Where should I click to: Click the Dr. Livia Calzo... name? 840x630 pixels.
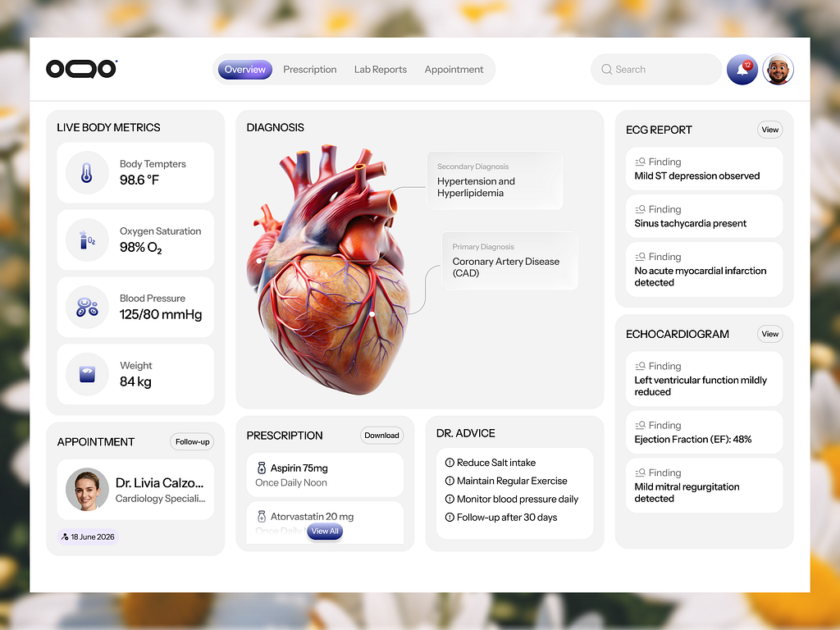(160, 482)
